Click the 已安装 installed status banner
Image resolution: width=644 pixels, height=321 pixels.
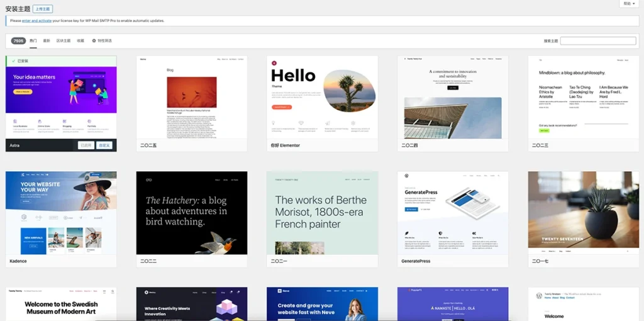coord(61,61)
